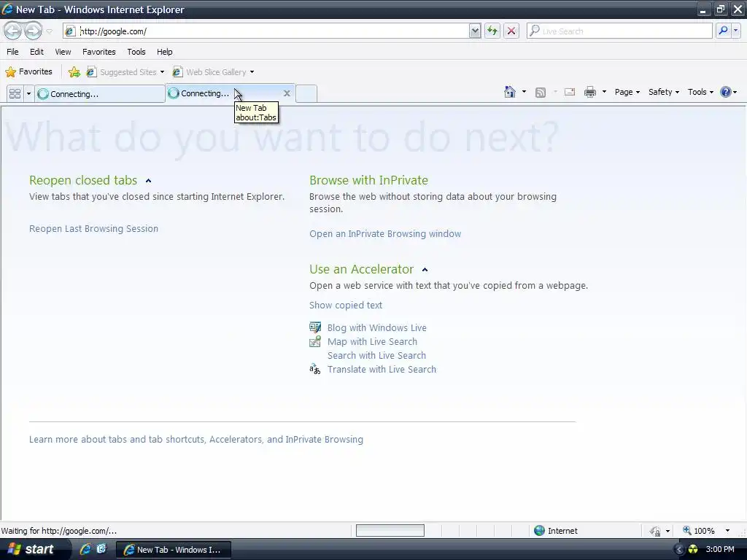This screenshot has height=560, width=747.
Task: Open search provider options dropdown
Action: [x=735, y=31]
